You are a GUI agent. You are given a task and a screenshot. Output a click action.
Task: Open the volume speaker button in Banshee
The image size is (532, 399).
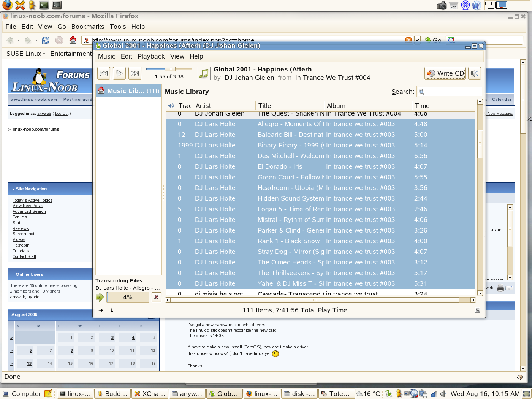pos(475,73)
